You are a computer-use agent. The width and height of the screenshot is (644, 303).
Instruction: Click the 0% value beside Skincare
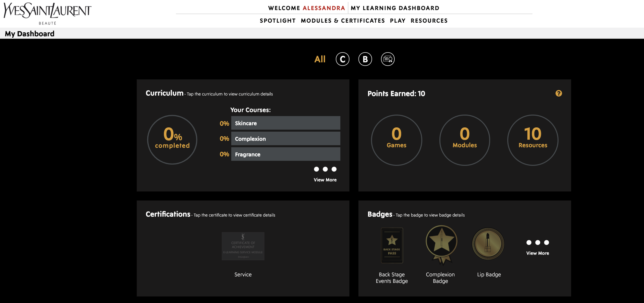tap(224, 123)
